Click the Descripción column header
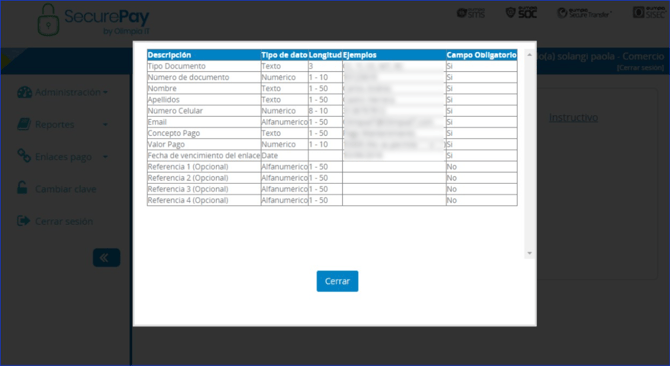Image resolution: width=670 pixels, height=366 pixels. pos(204,55)
